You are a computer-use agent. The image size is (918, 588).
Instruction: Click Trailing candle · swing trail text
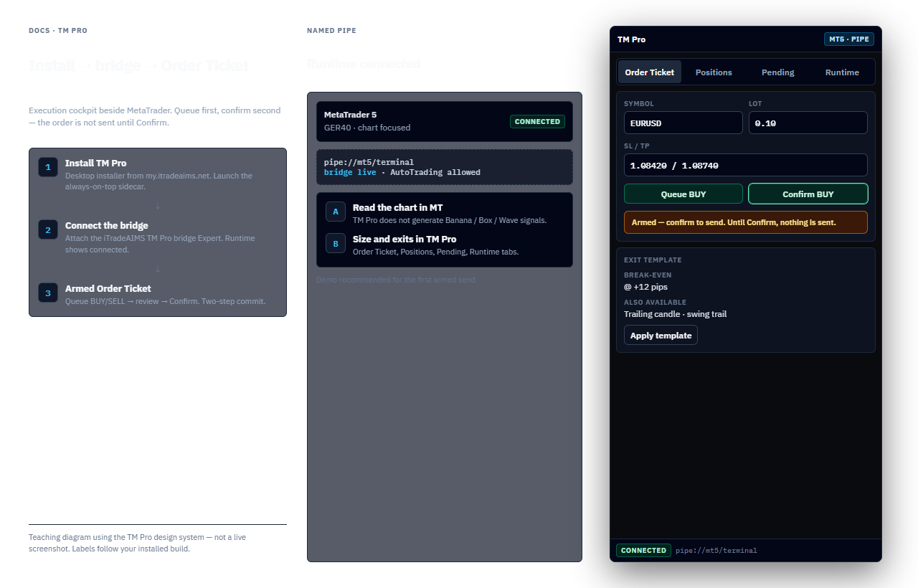(x=675, y=314)
